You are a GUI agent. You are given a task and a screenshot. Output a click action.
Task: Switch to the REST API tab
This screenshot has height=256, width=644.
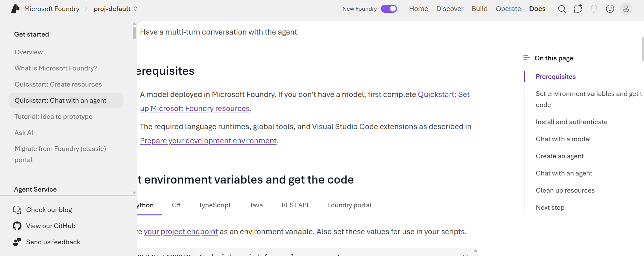coord(295,205)
